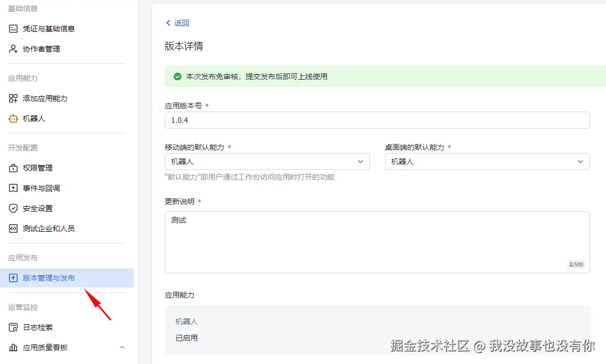Click the back chevron beside 返回
The height and width of the screenshot is (364, 606).
pyautogui.click(x=168, y=23)
